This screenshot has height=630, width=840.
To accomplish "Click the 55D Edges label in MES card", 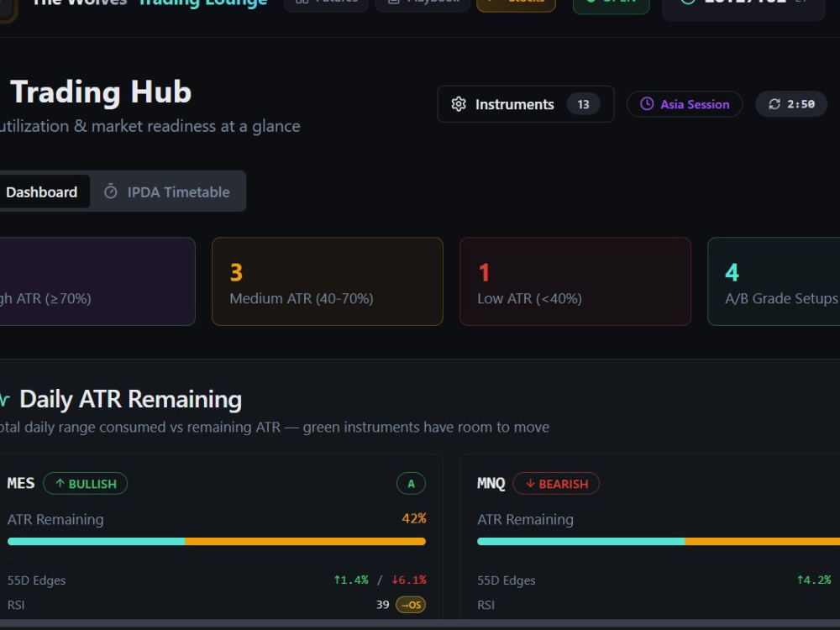I will pyautogui.click(x=36, y=580).
